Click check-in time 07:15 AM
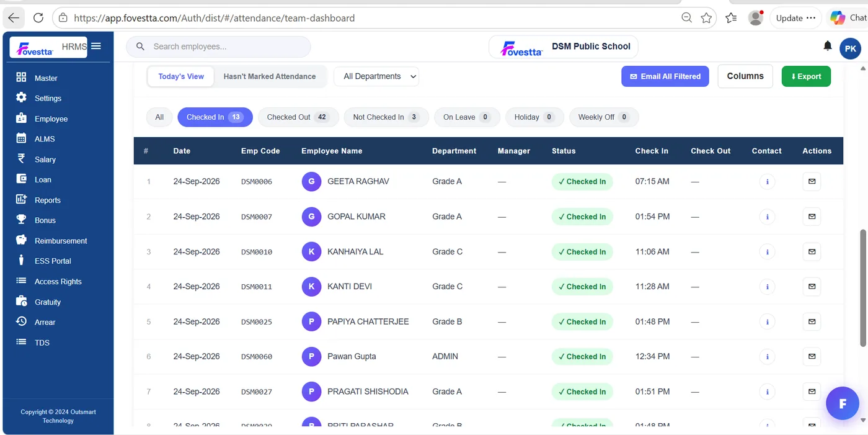The width and height of the screenshot is (868, 435). click(652, 182)
